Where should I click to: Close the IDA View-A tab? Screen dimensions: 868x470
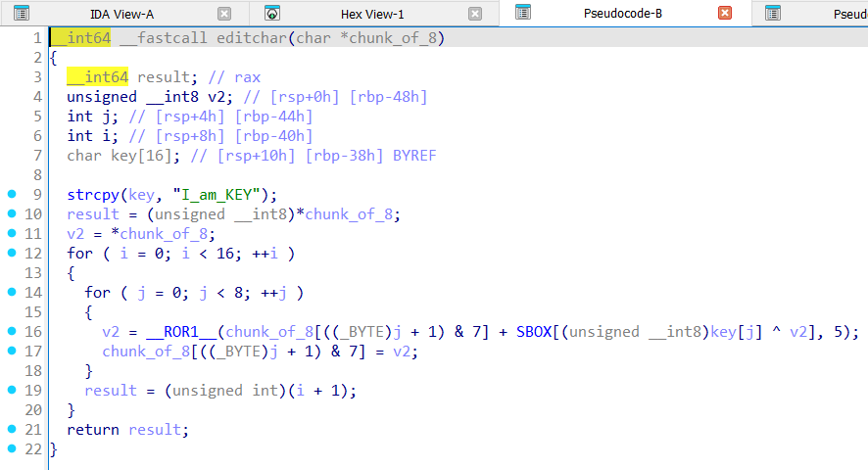pos(224,14)
